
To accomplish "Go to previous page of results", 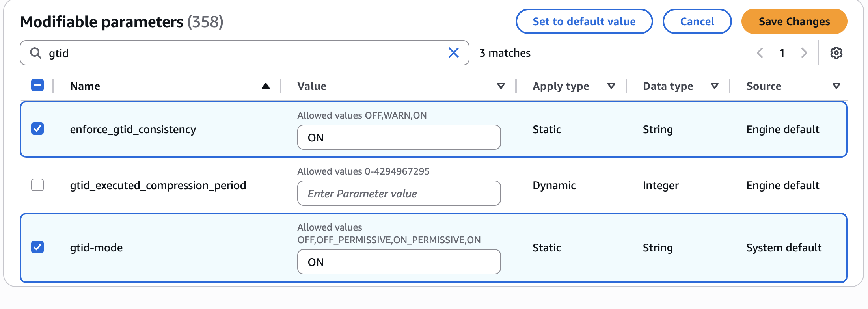I will click(760, 53).
